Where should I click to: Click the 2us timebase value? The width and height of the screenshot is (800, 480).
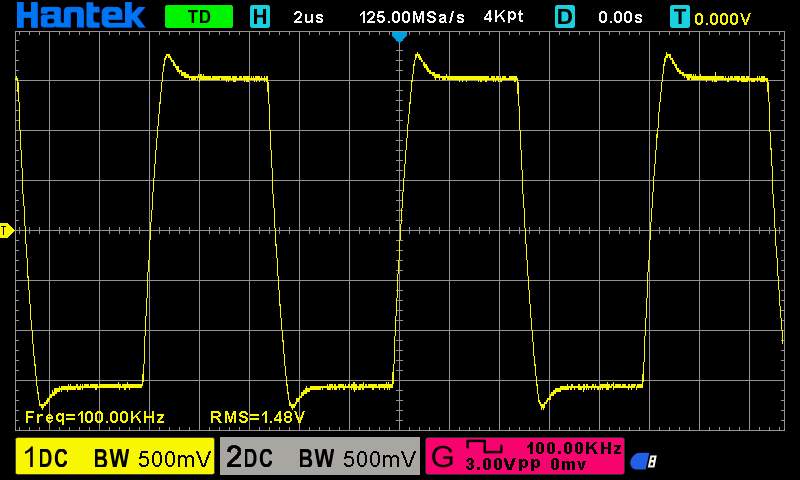(308, 17)
